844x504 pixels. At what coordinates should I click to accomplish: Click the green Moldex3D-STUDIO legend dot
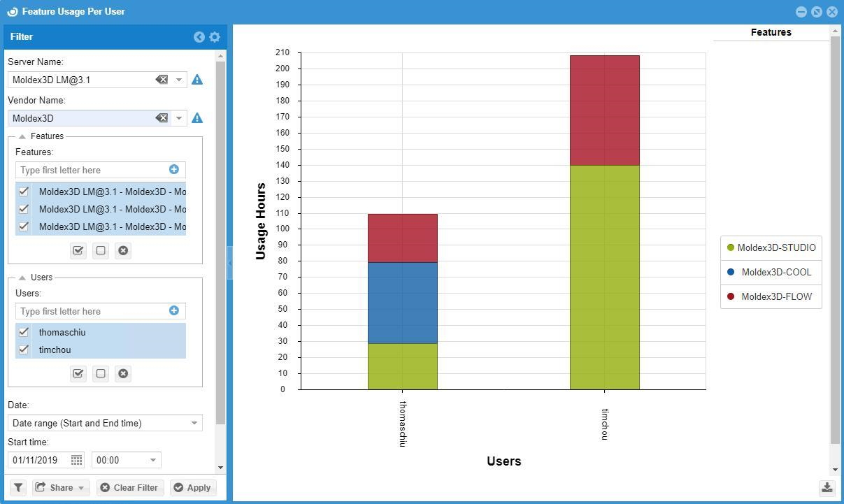click(731, 247)
